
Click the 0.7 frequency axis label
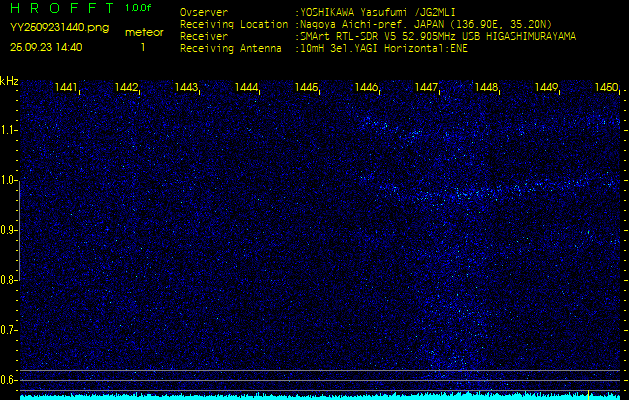(x=9, y=330)
